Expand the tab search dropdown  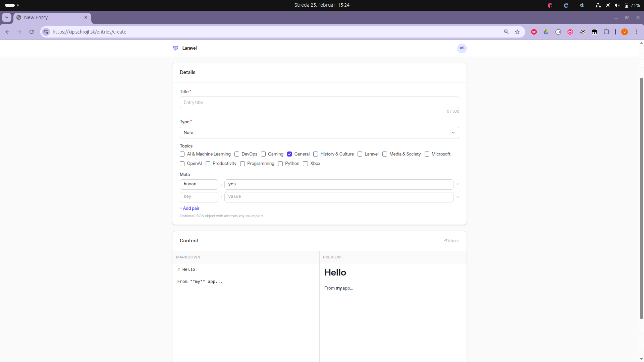(7, 17)
